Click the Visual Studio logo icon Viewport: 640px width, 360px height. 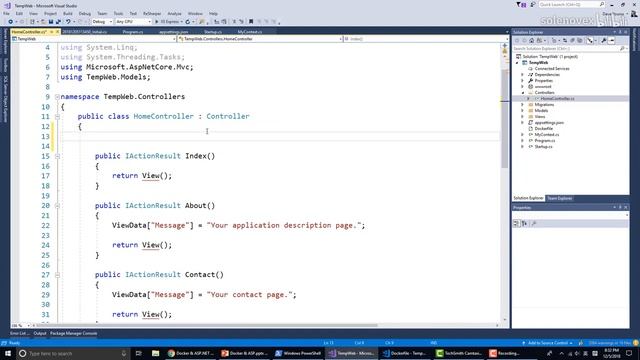click(7, 6)
